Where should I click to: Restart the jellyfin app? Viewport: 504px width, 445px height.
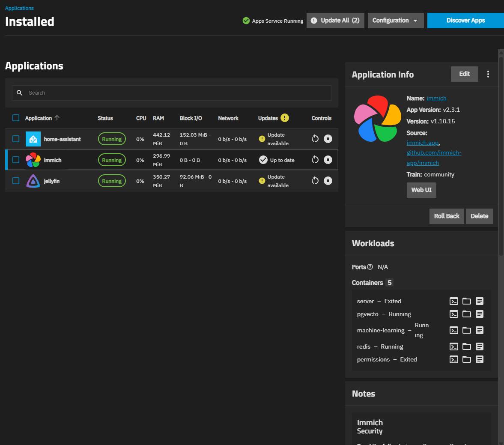click(315, 181)
